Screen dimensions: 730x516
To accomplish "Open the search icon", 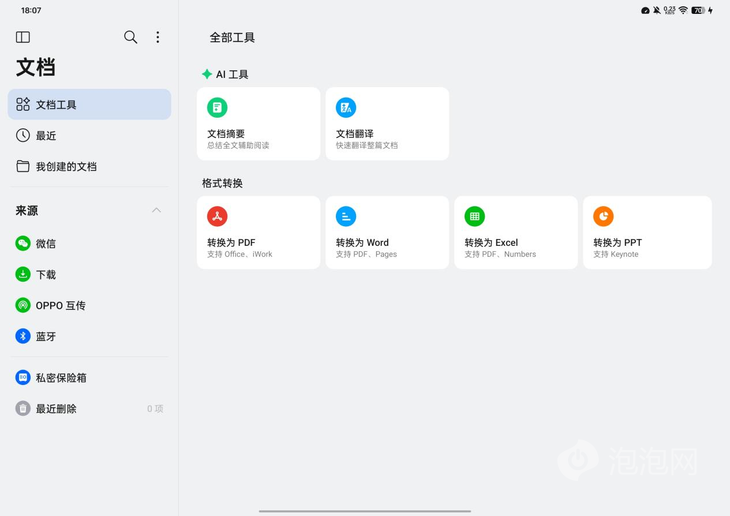I will (130, 37).
